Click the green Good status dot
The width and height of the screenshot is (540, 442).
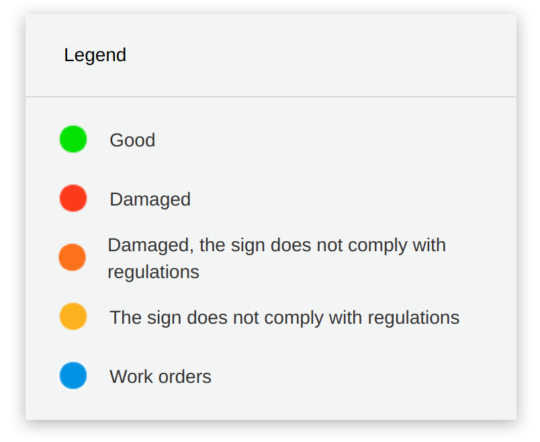[x=73, y=139]
